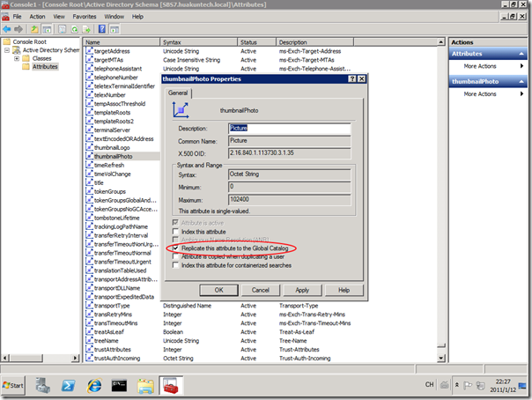Click the thumbnailPhoto attribute icon in dialog
Screen dimensions: 532x400
181,110
